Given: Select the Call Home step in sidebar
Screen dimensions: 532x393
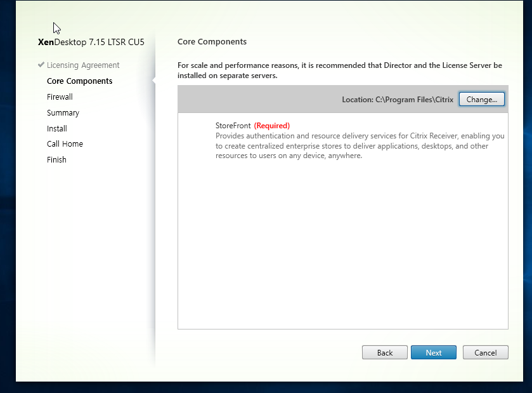Looking at the screenshot, I should [x=65, y=144].
